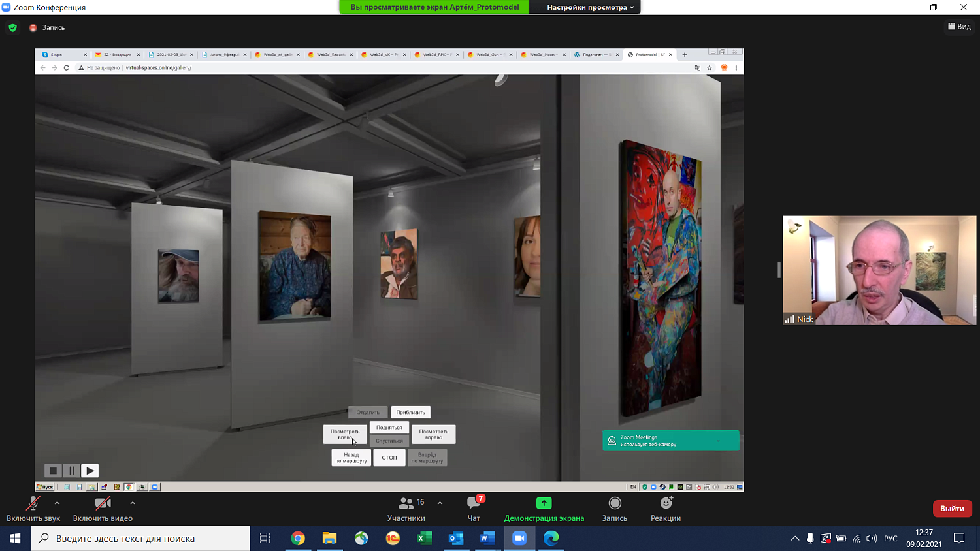Switch to the Web3d_VK tab
980x551 pixels.
pyautogui.click(x=384, y=55)
